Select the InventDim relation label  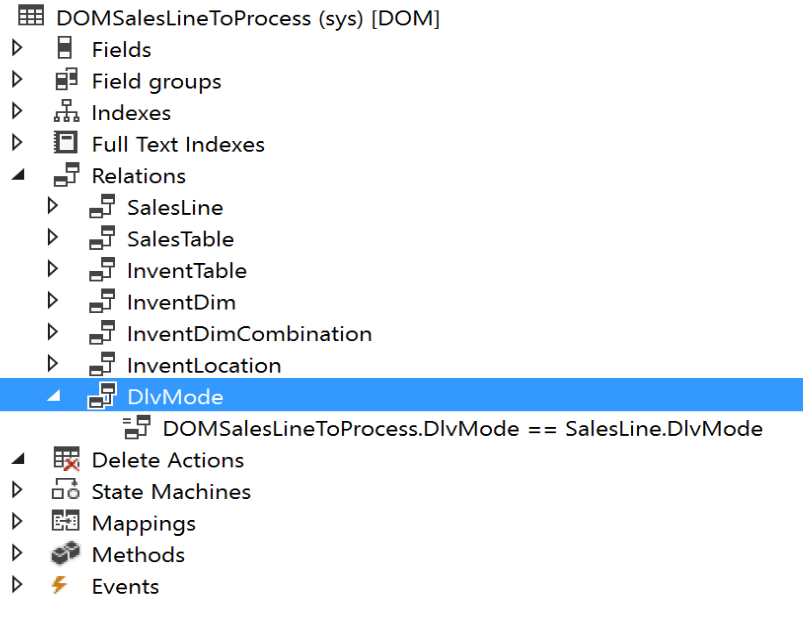point(181,302)
